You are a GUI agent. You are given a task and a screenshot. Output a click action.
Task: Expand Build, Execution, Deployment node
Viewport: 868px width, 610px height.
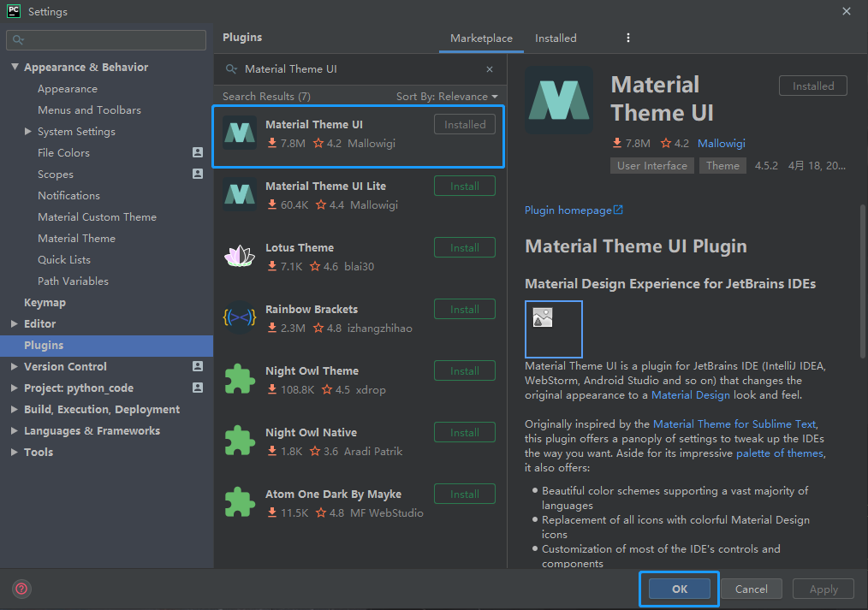15,409
